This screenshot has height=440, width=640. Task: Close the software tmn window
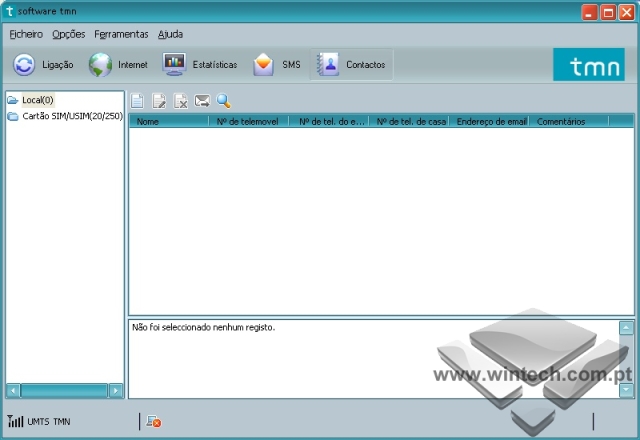coord(627,12)
